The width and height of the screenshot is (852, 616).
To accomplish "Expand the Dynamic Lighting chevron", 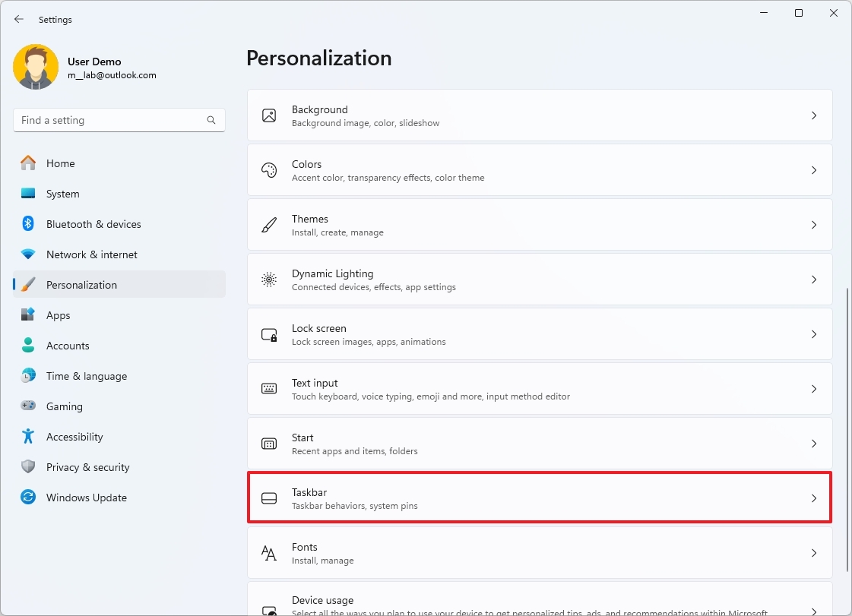I will (813, 280).
